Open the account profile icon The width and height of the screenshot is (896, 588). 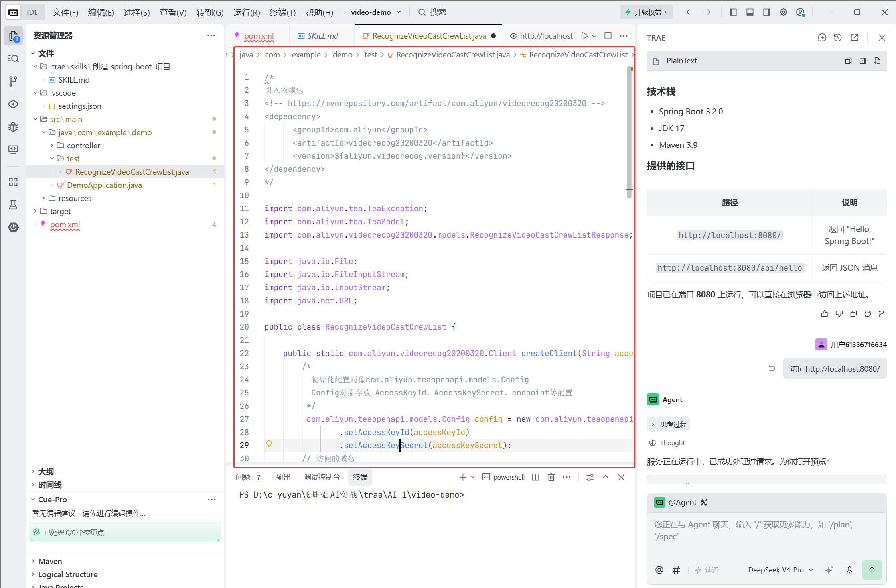tap(800, 12)
